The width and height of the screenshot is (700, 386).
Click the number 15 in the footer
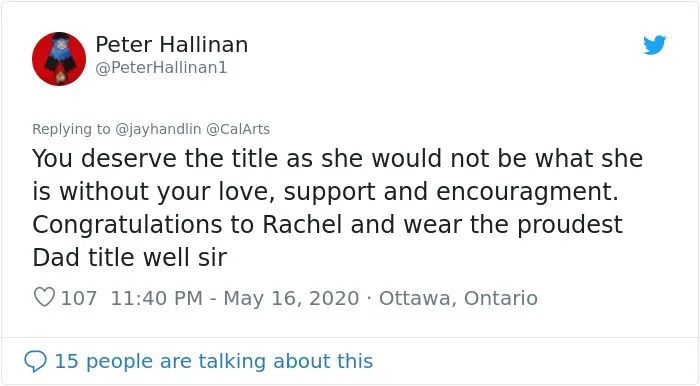(67, 361)
